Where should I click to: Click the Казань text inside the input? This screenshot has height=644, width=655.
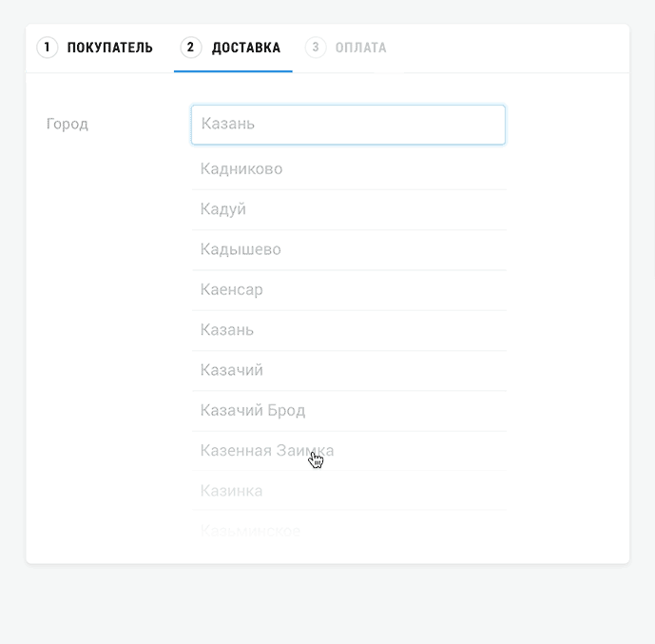click(x=227, y=124)
